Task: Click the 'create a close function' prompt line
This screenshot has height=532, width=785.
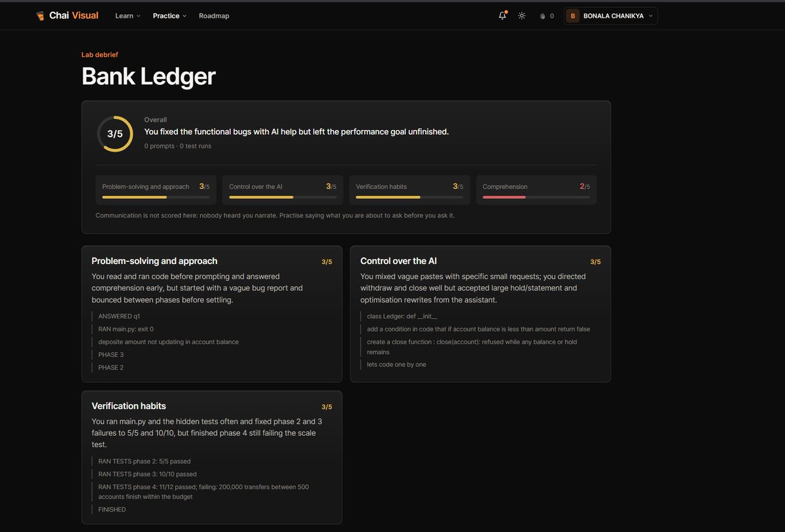Action: 472,346
